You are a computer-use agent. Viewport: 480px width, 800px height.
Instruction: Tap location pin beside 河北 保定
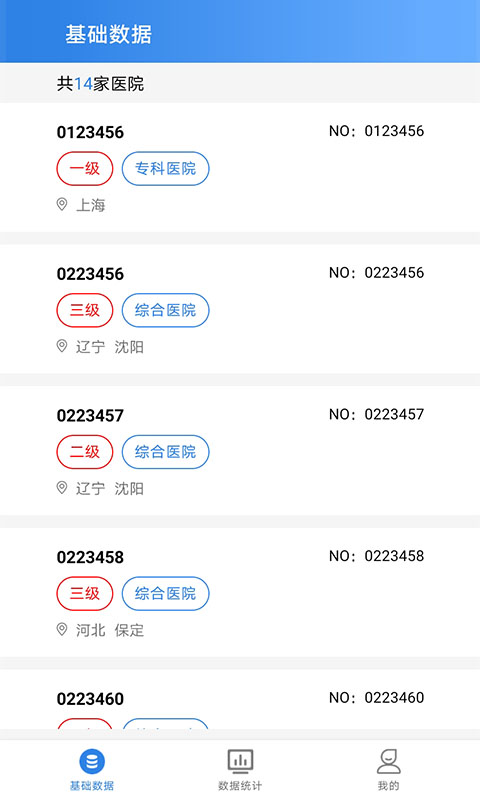coord(62,630)
